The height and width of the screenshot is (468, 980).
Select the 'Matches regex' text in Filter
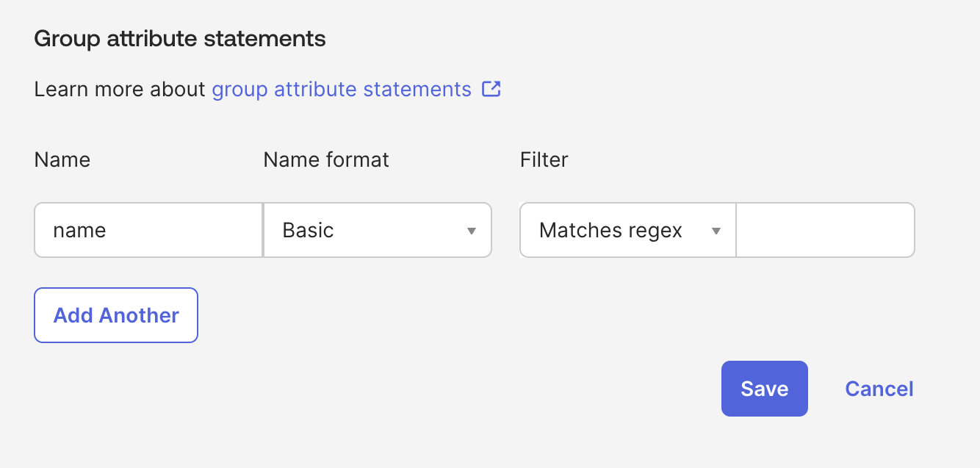[x=610, y=231]
